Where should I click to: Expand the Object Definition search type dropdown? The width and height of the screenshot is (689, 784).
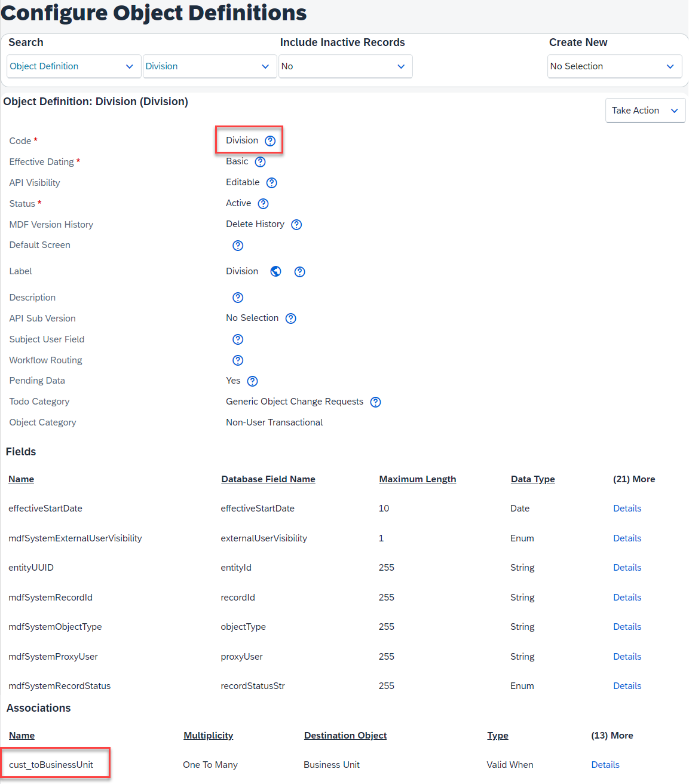click(x=74, y=66)
